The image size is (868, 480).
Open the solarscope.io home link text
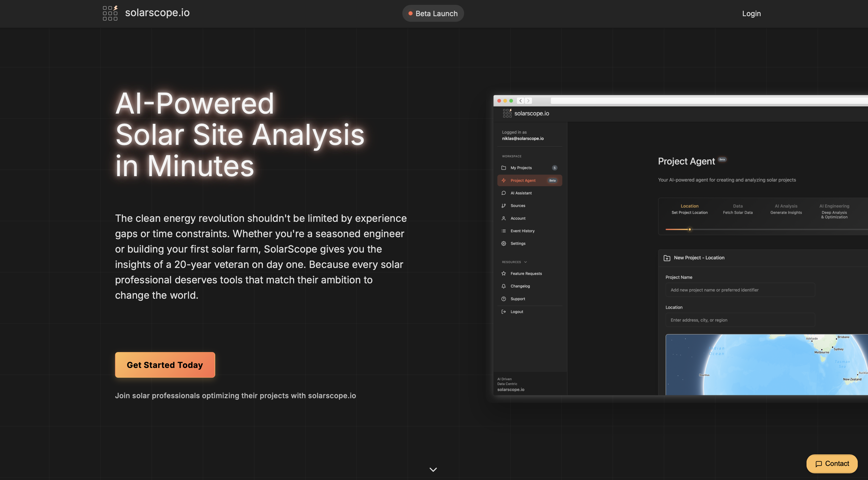pos(157,13)
